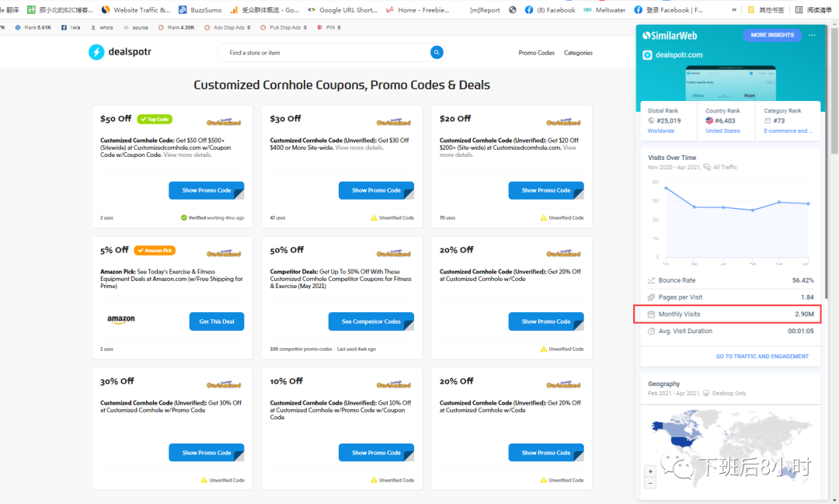Click the store search input field
The width and height of the screenshot is (839, 504).
click(326, 53)
